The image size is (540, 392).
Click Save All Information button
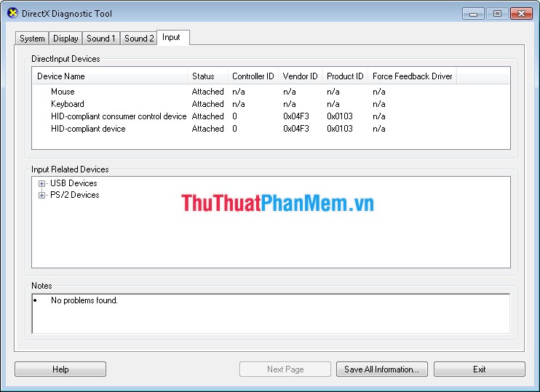point(382,369)
